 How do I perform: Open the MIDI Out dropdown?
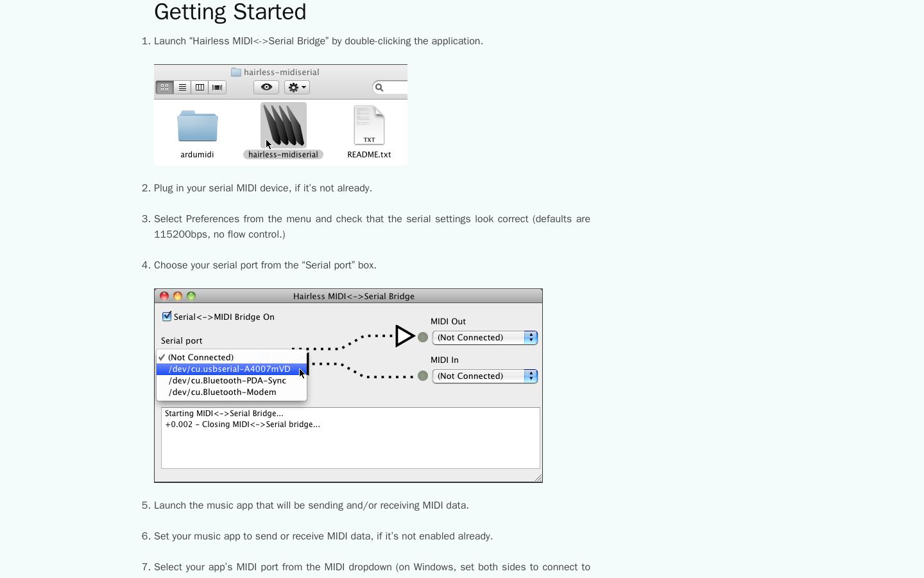485,338
